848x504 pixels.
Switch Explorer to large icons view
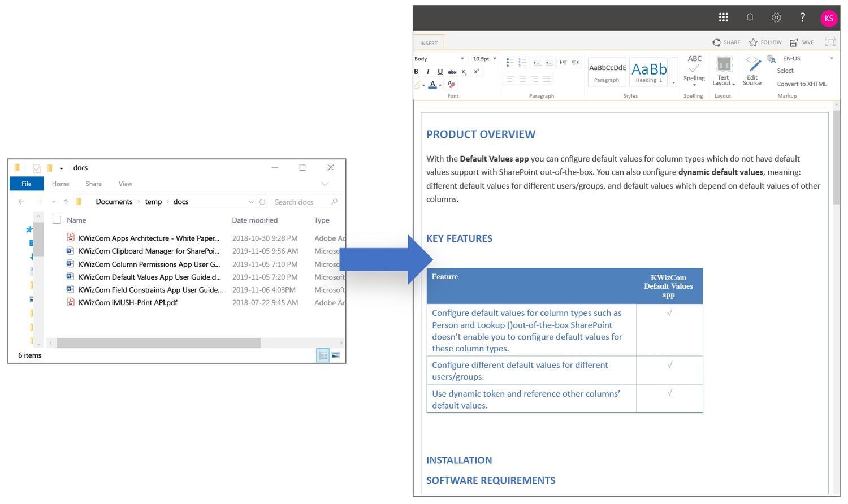[336, 355]
